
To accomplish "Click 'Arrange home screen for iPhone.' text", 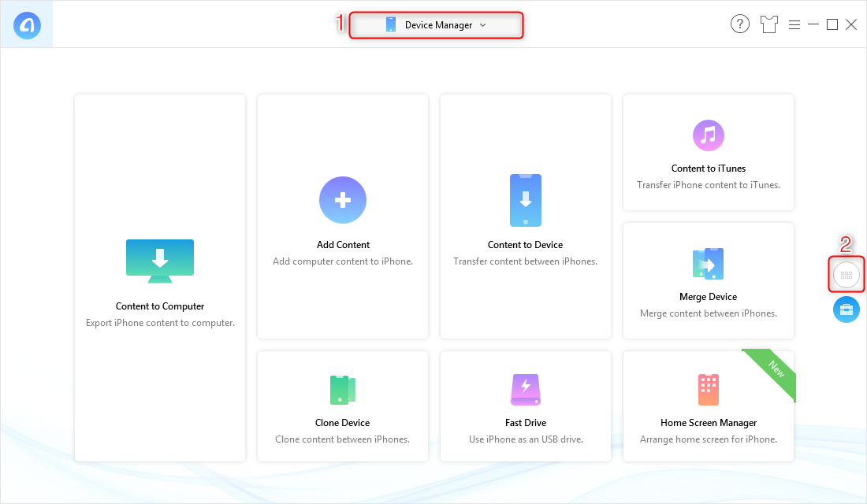I will pos(709,439).
